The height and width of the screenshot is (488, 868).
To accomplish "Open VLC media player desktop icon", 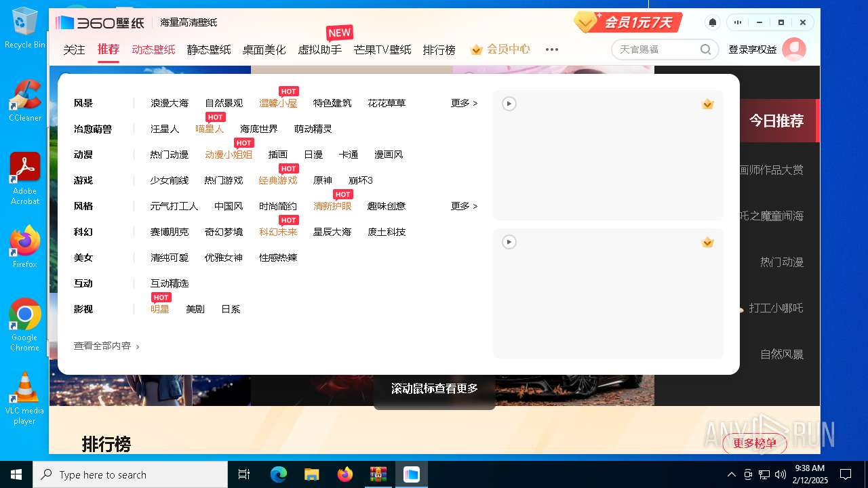I will point(25,399).
